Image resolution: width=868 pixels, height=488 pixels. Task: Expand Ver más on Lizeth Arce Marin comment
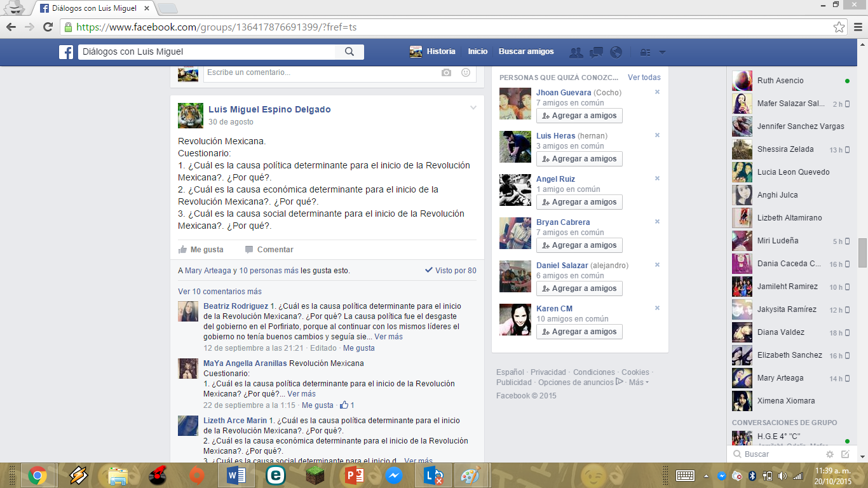point(418,461)
